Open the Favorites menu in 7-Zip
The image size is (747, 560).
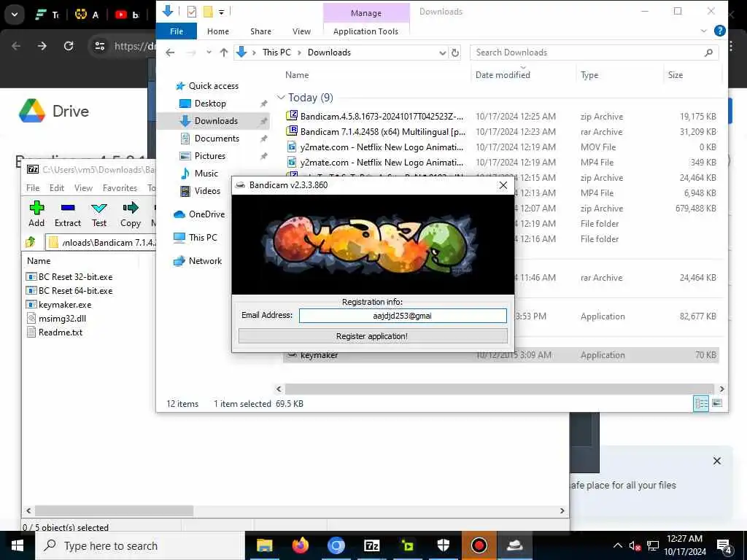120,188
